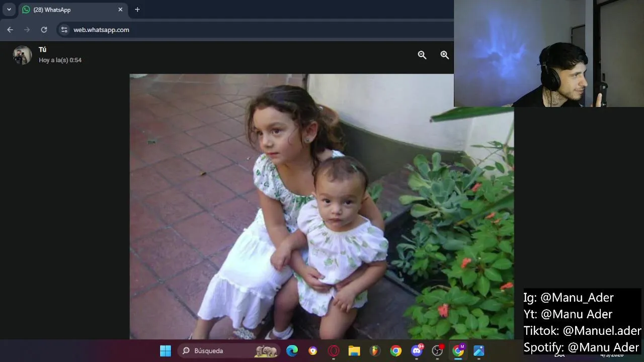This screenshot has height=362, width=644.
Task: View site information for web.whatsapp.com
Action: [64, 30]
